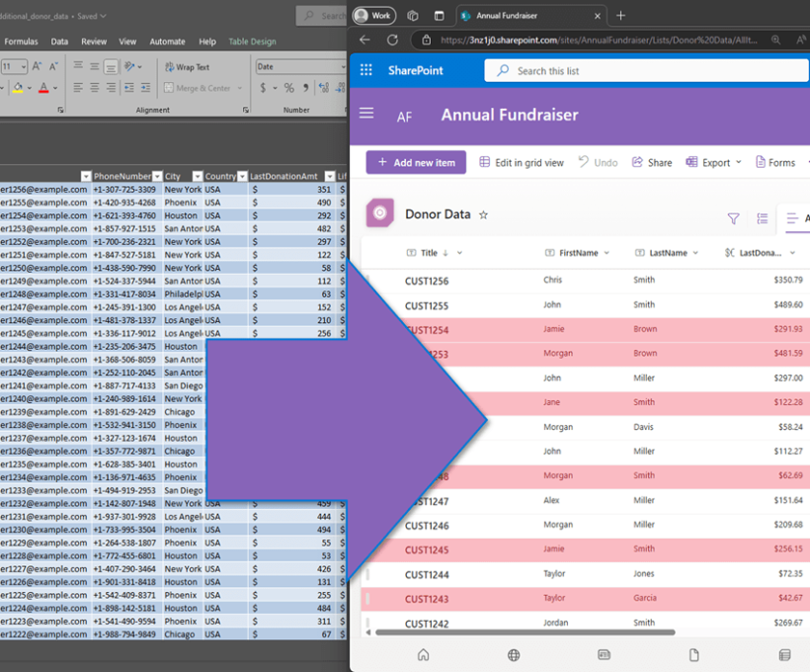Toggle Wrap Text in Excel ribbon
This screenshot has height=672, width=810.
pyautogui.click(x=186, y=67)
